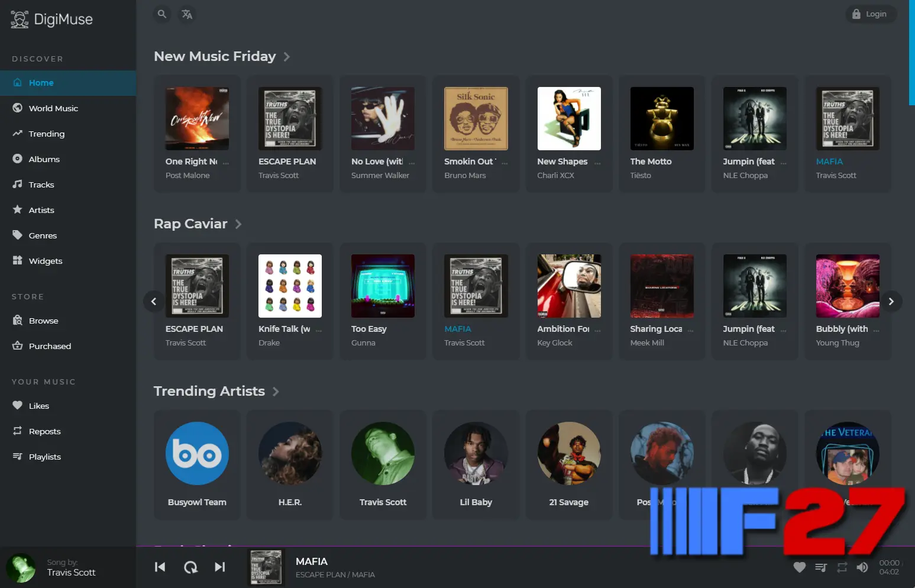Expand New Music Friday chevron
Viewport: 915px width, 588px height.
click(287, 57)
